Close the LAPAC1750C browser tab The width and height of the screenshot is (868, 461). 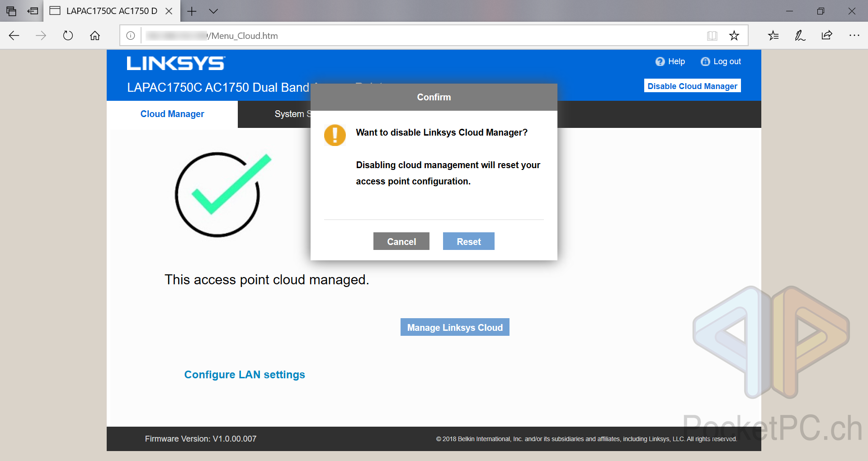pyautogui.click(x=169, y=11)
